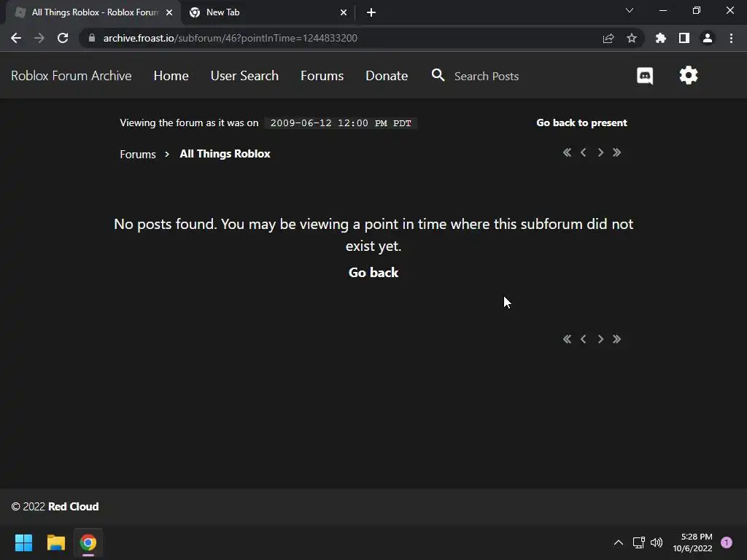The height and width of the screenshot is (560, 747).
Task: Open Home in navigation bar
Action: click(171, 76)
